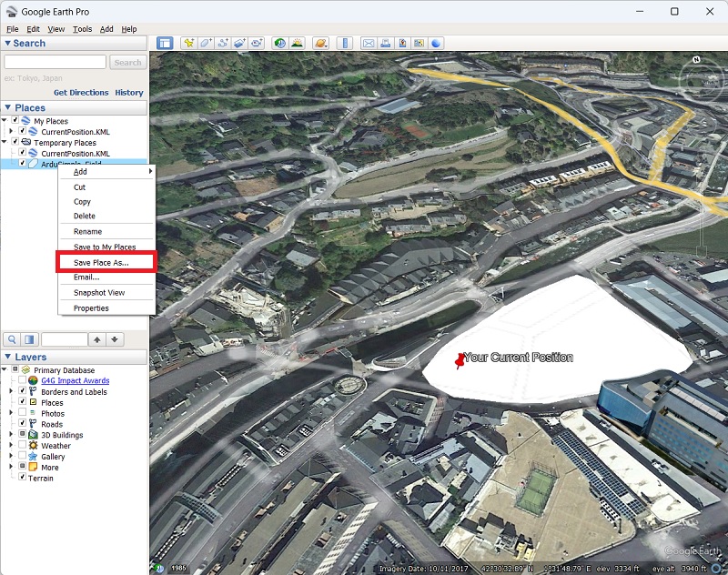Image resolution: width=728 pixels, height=575 pixels.
Task: Choose Save Place As from context menu
Action: (x=101, y=262)
